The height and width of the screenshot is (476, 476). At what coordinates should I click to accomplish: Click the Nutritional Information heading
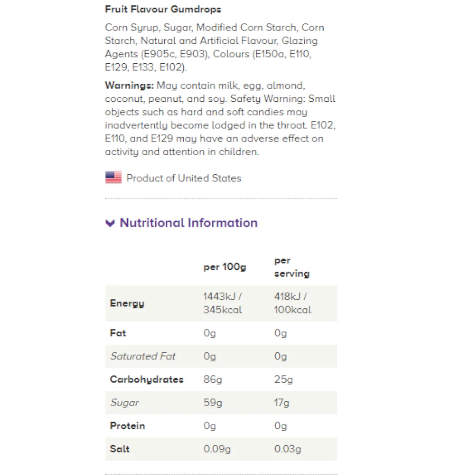coord(188,223)
